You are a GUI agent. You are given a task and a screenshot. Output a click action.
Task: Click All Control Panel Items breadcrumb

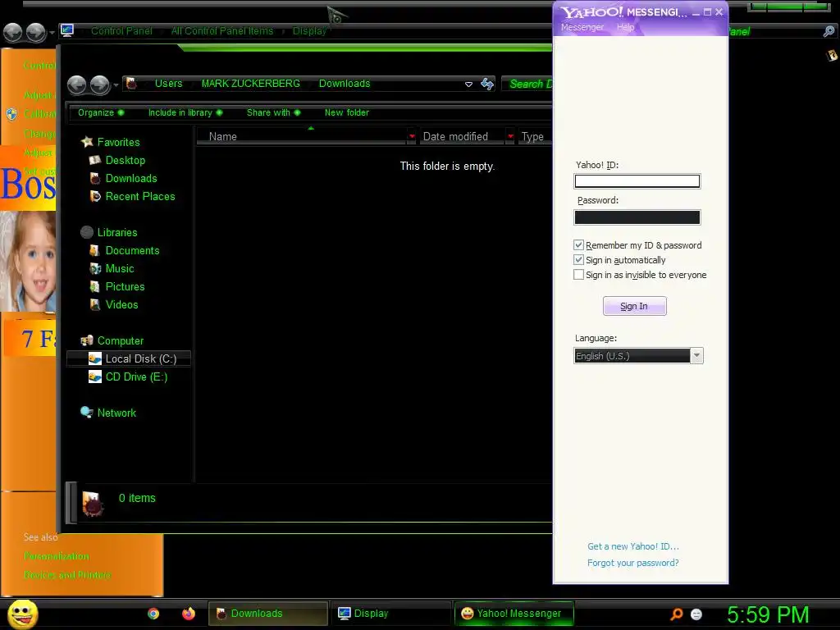[222, 31]
